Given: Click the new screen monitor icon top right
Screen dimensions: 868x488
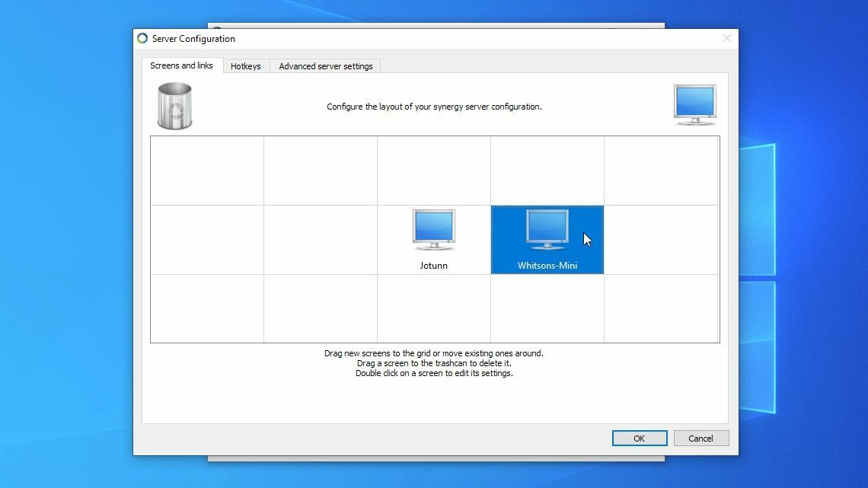Looking at the screenshot, I should tap(694, 104).
